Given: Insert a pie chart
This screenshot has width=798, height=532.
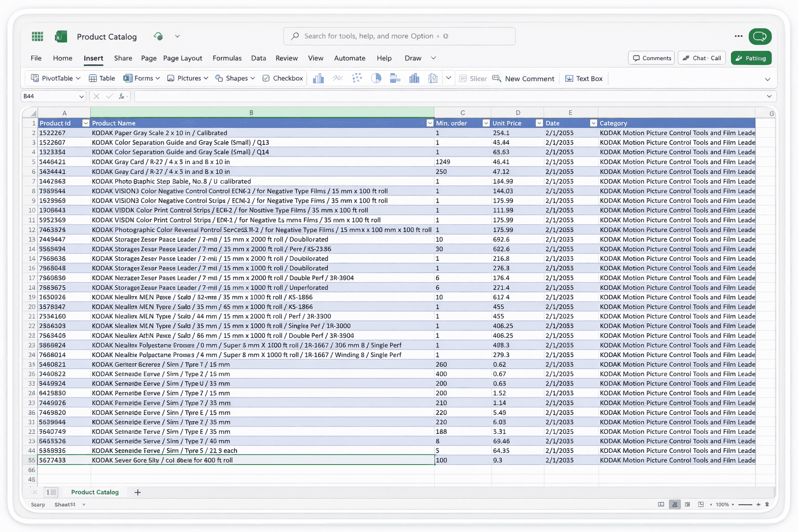Looking at the screenshot, I should click(x=376, y=78).
